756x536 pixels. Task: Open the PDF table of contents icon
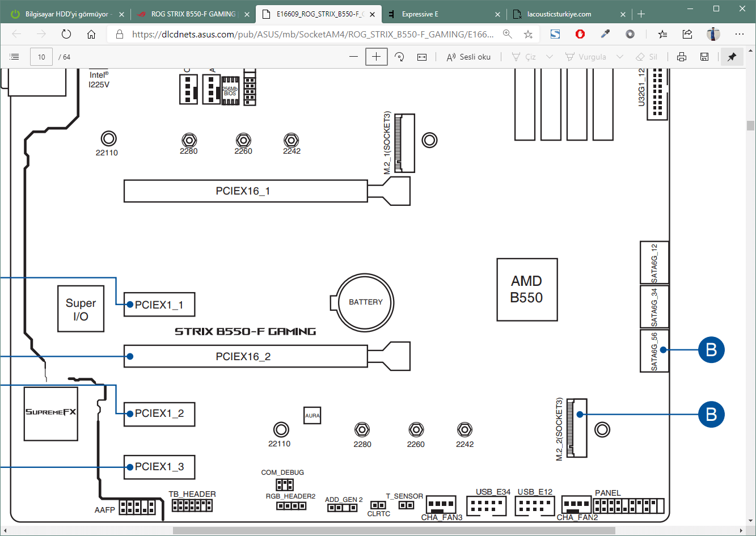point(15,57)
